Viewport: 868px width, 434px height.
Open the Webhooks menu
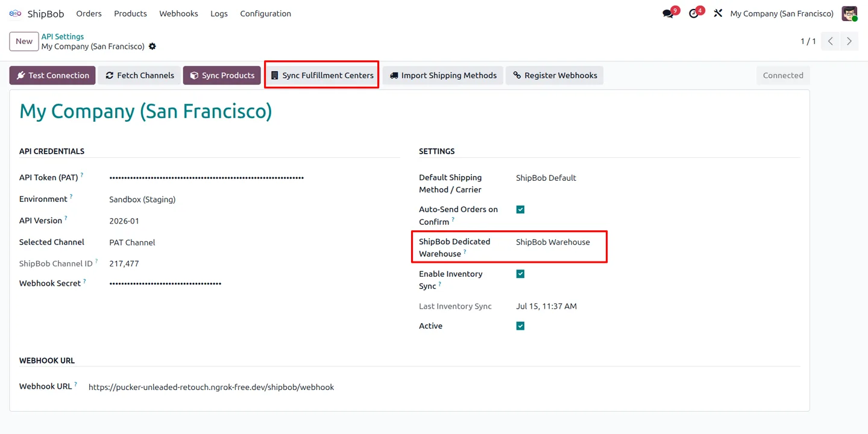pos(178,13)
